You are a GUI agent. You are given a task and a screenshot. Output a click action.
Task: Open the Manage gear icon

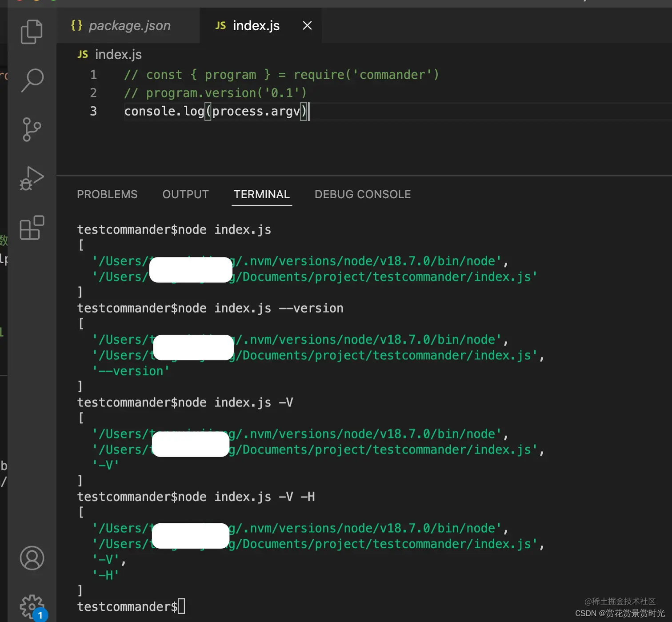[x=32, y=606]
